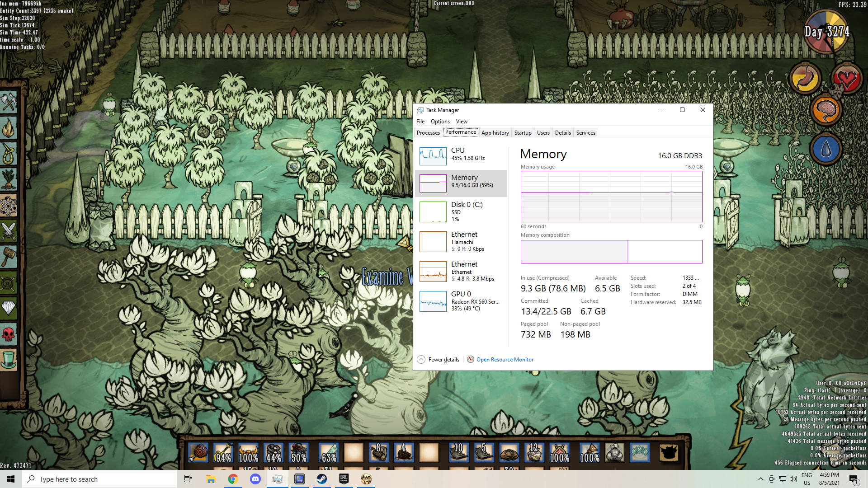
Task: Open the Tools crafting tab (axe and pickaxe)
Action: point(9,102)
